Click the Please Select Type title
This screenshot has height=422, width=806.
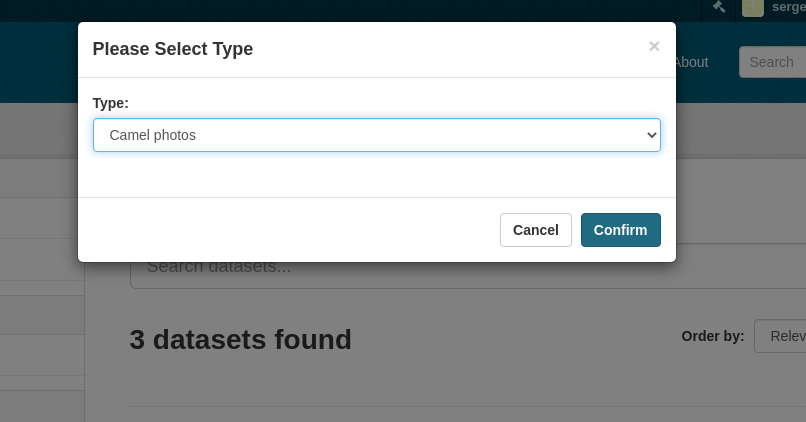(x=173, y=49)
